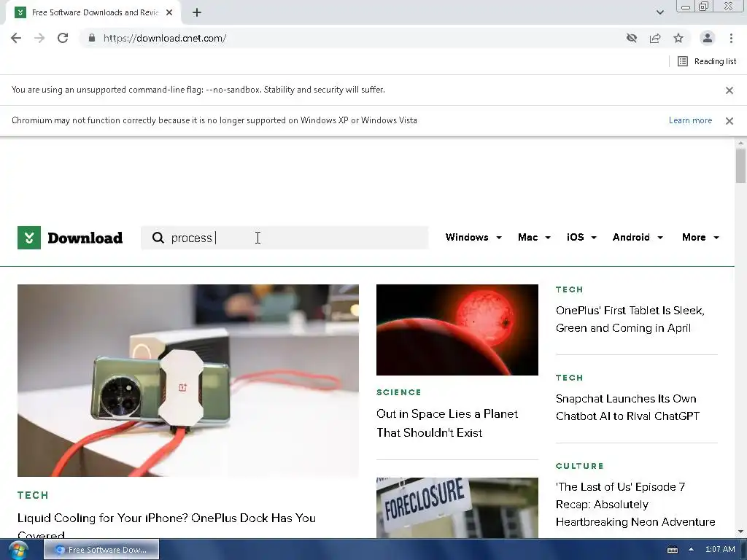Share this page using the share icon
Screen dimensions: 747x560
point(655,38)
